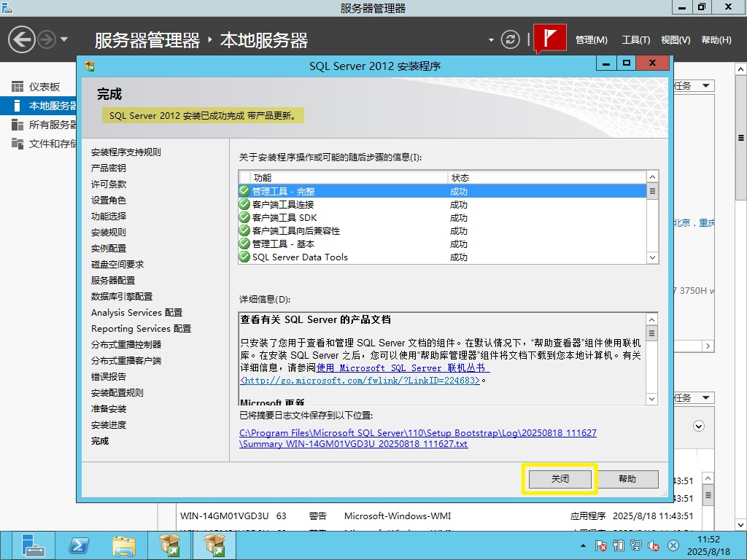
Task: Click the Reporting Services 配置 step
Action: point(141,329)
